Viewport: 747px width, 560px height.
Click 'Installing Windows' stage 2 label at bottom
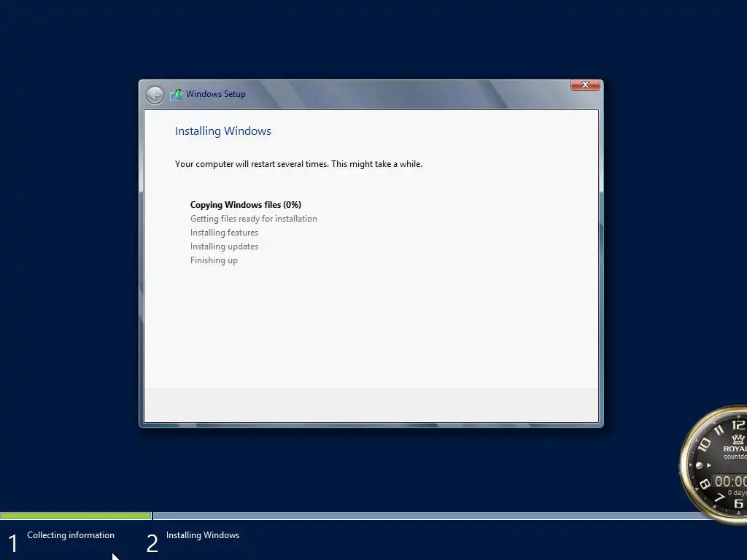coord(203,535)
